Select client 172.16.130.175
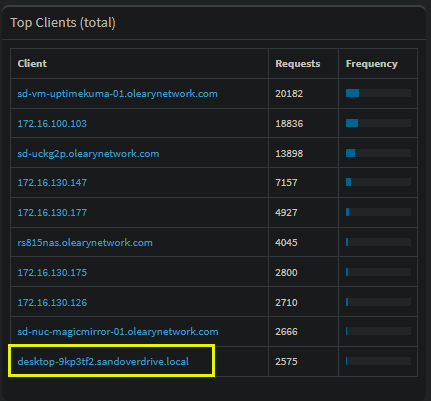Viewport: 431px width, 401px height. (52, 273)
